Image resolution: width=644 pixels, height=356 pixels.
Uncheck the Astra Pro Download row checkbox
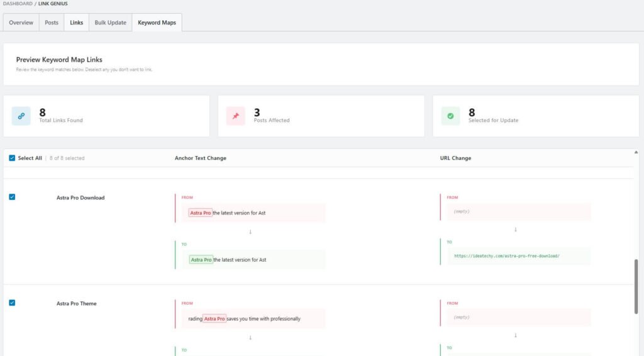pos(12,197)
